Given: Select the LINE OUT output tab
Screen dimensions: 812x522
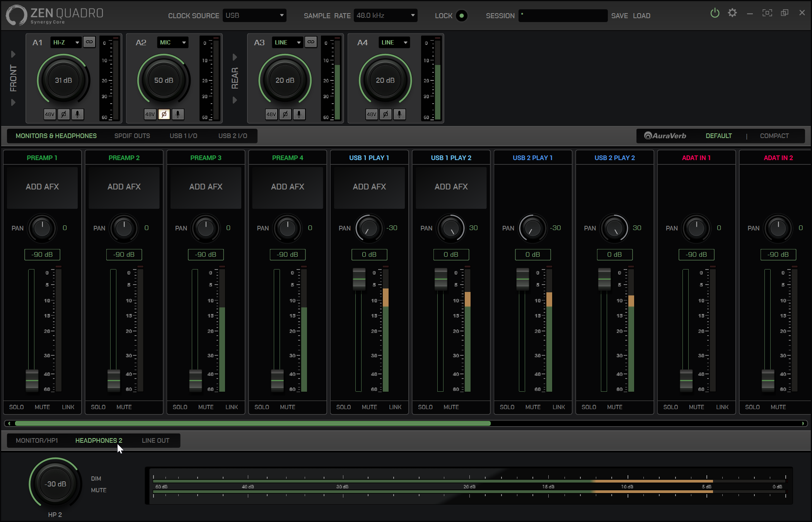Looking at the screenshot, I should [x=155, y=440].
